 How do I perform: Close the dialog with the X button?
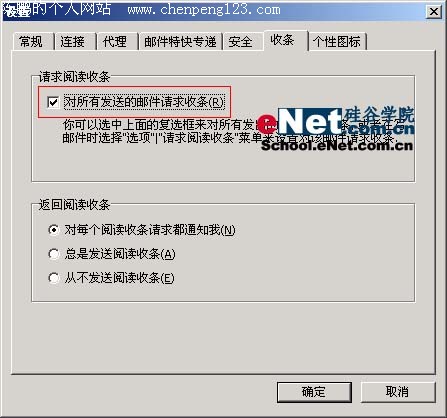point(434,12)
